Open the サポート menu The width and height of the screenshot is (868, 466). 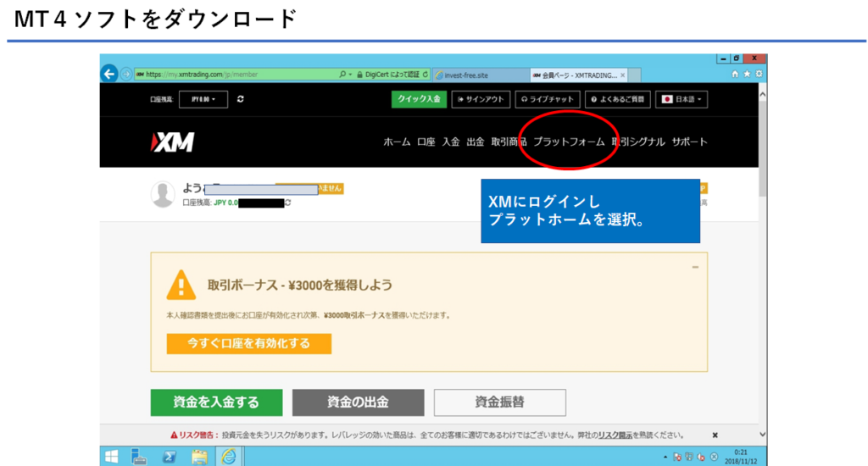[690, 142]
